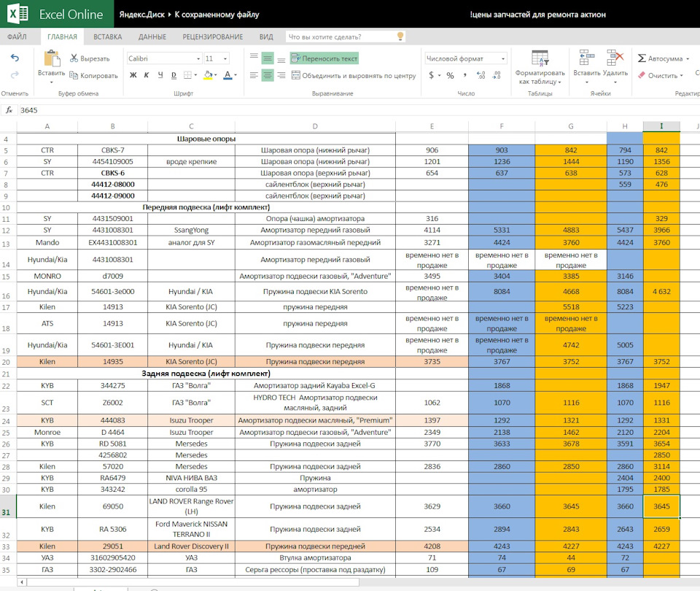Open the fill color dropdown arrow
Screen dimensions: 700x591
click(216, 75)
